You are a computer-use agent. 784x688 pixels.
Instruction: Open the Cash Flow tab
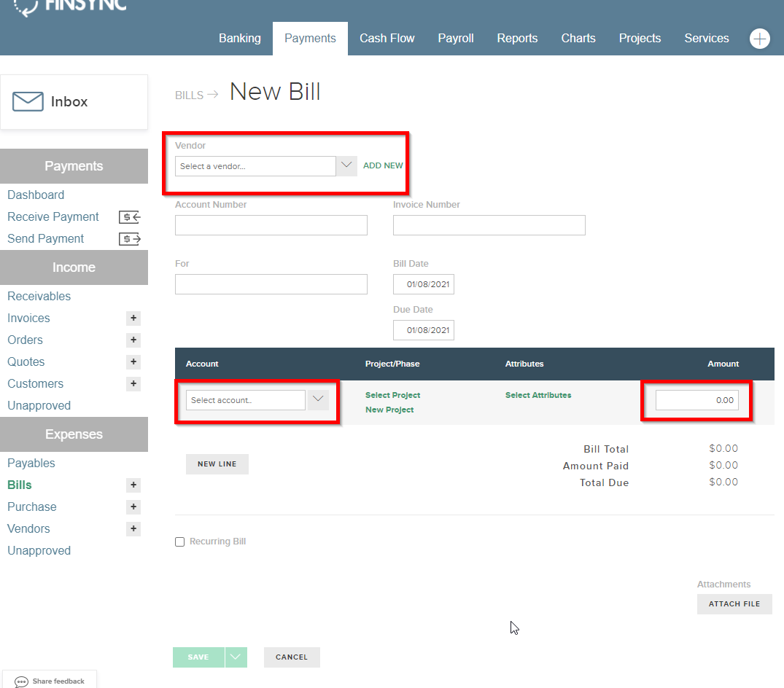pyautogui.click(x=387, y=39)
